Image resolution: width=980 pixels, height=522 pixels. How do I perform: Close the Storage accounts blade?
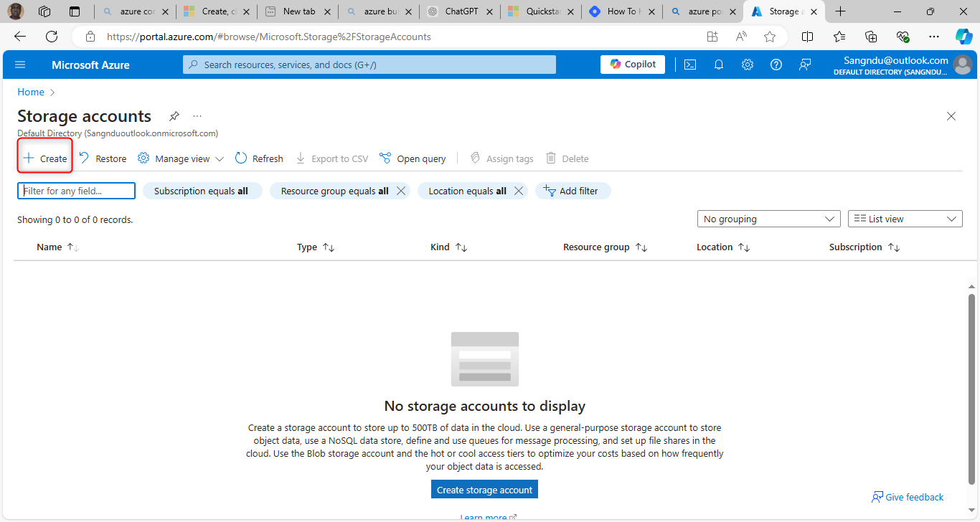pos(951,116)
